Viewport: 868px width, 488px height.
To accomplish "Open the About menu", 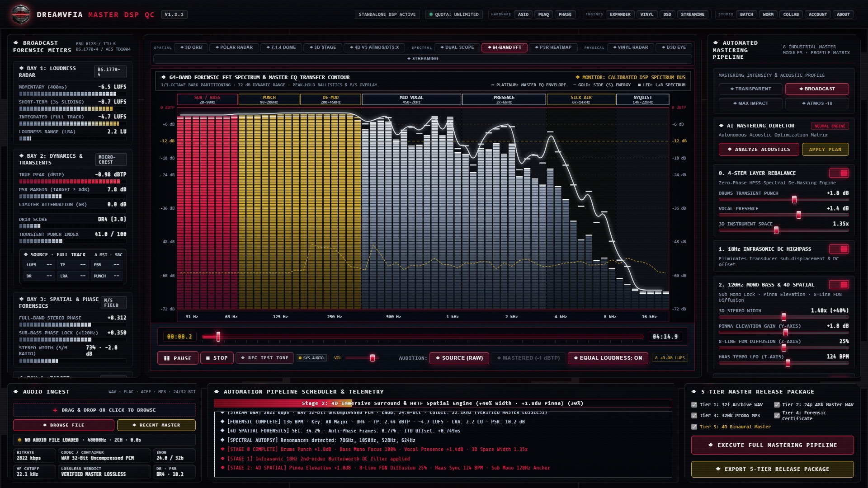I will tap(843, 14).
